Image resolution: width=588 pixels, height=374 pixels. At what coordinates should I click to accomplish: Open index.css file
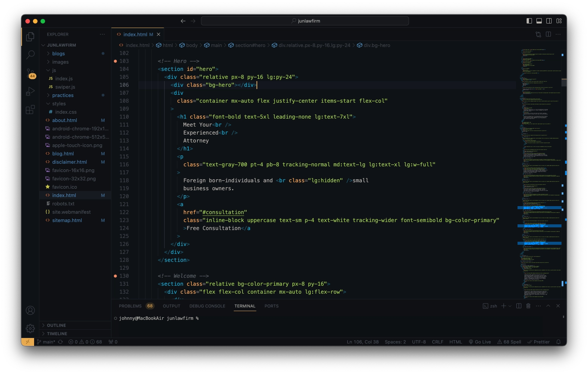(x=75, y=112)
